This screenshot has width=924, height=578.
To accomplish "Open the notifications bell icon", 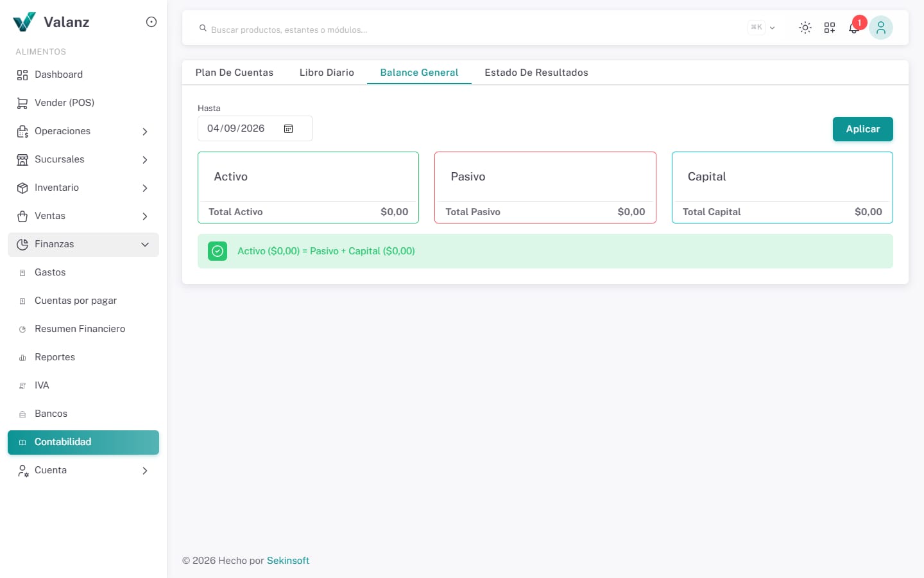I will tap(853, 28).
